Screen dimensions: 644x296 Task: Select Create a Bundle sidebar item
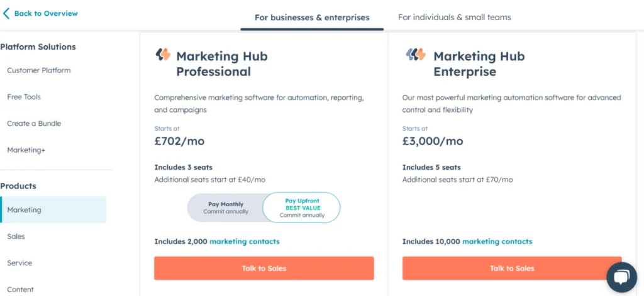click(34, 123)
